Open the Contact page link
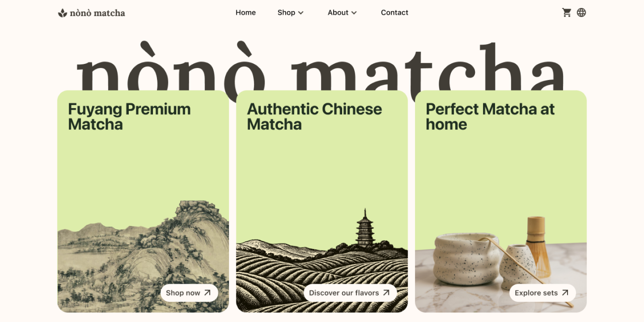 (x=394, y=13)
